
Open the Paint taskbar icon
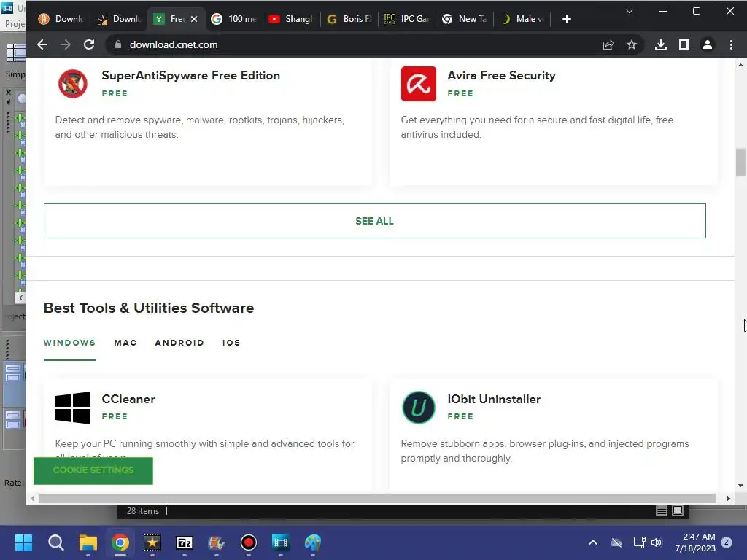click(x=312, y=542)
